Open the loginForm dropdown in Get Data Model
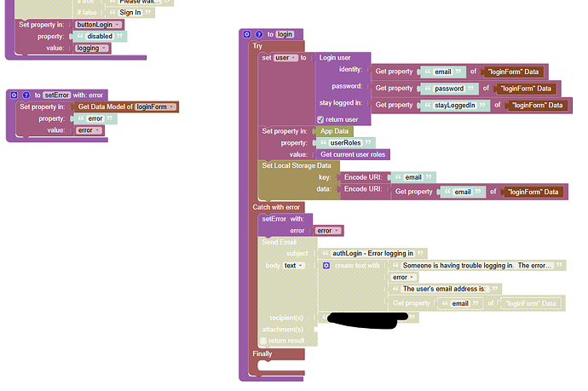The width and height of the screenshot is (588, 391). click(155, 106)
